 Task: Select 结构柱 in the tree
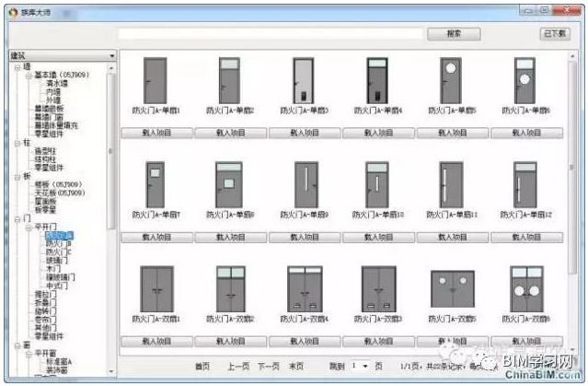45,159
